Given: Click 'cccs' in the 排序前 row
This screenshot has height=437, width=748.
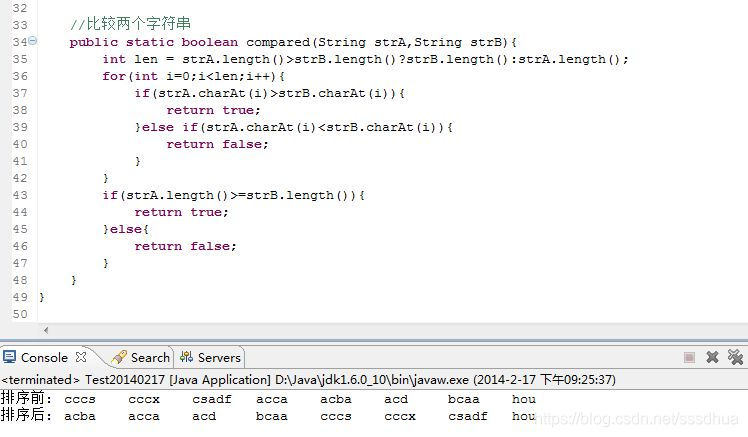Looking at the screenshot, I should pos(80,399).
